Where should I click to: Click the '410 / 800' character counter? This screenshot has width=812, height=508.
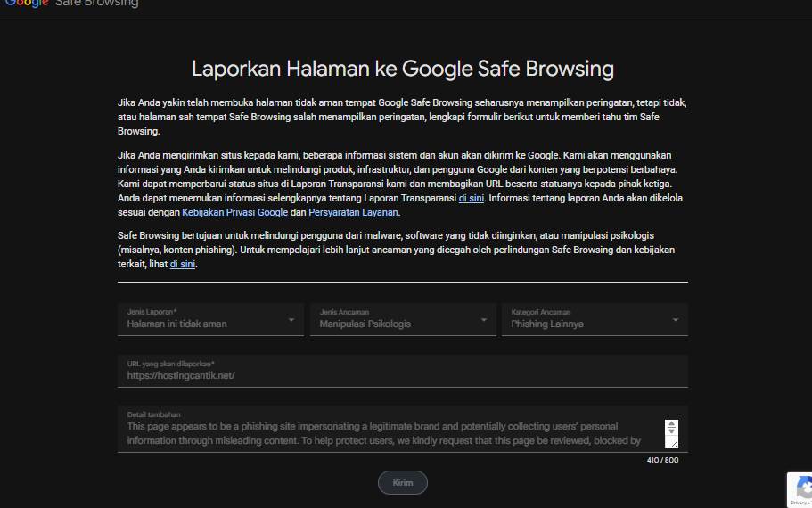[662, 460]
